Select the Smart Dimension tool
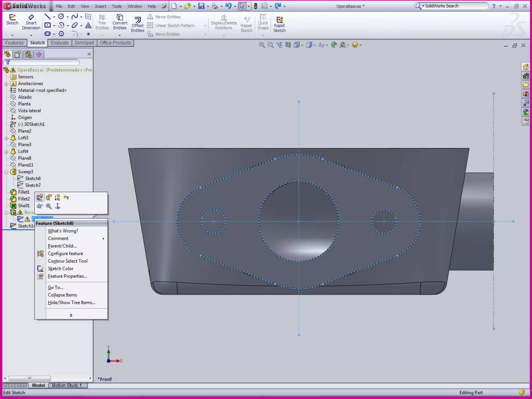Image resolution: width=532 pixels, height=399 pixels. coord(31,22)
